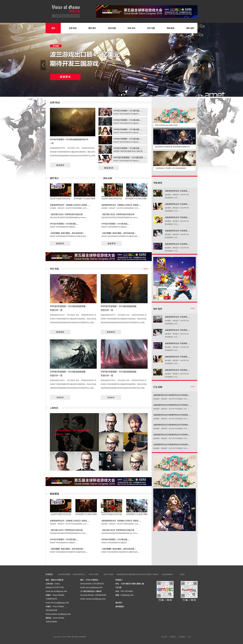Open the Voice of Game logo
Viewport: 243px width, 644px height.
(66, 9)
